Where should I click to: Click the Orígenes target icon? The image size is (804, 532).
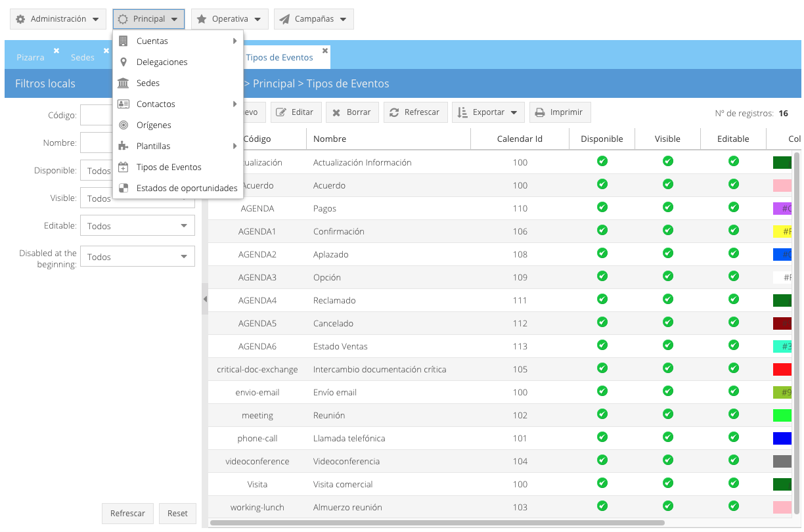123,125
